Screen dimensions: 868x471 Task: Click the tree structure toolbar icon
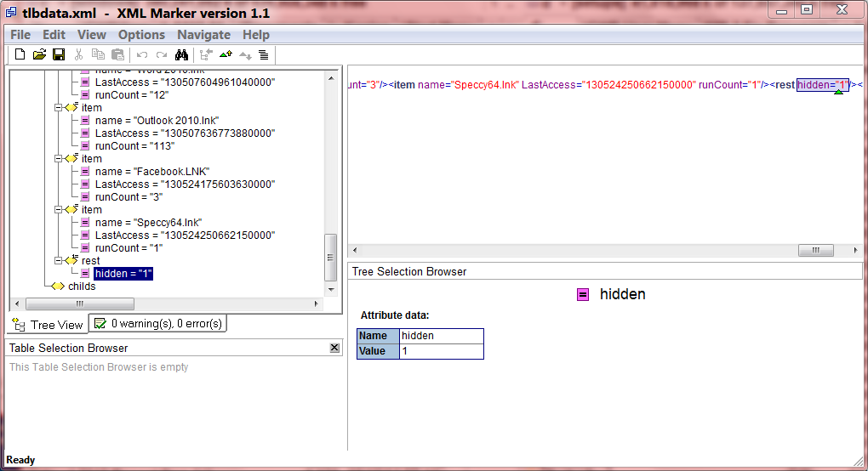click(206, 54)
